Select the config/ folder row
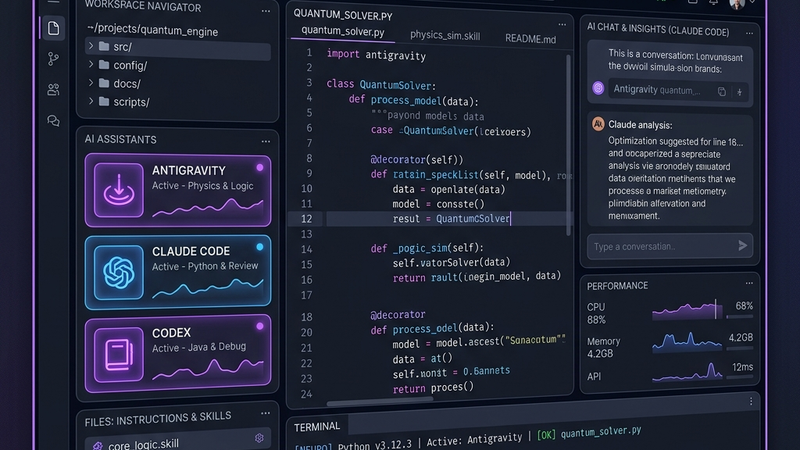The width and height of the screenshot is (800, 450). 178,65
